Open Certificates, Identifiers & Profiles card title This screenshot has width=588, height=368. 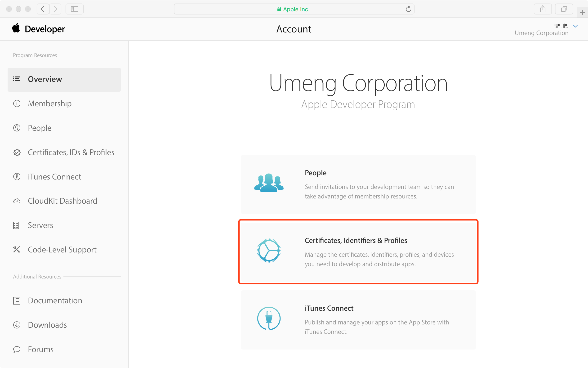click(356, 240)
